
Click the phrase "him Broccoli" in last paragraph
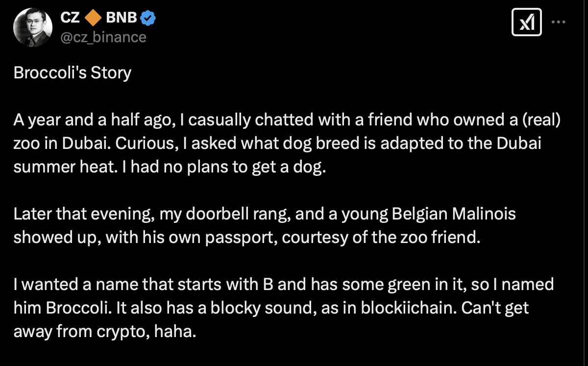click(x=59, y=308)
